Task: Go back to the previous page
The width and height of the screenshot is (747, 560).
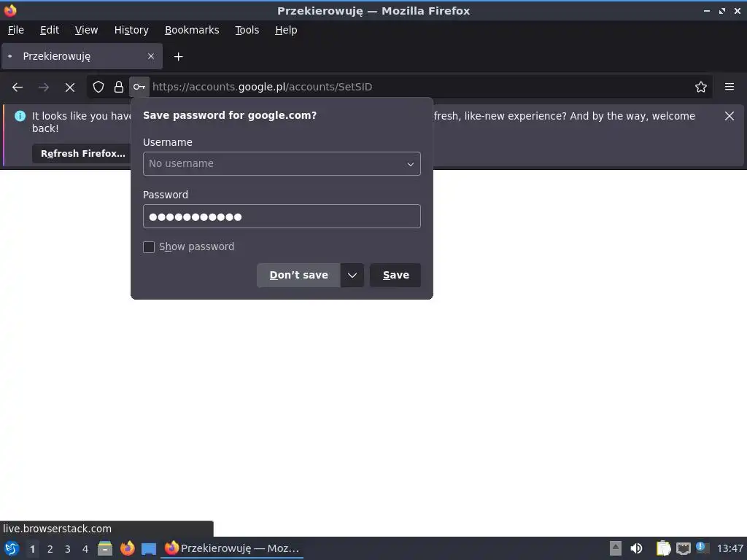Action: click(x=18, y=87)
